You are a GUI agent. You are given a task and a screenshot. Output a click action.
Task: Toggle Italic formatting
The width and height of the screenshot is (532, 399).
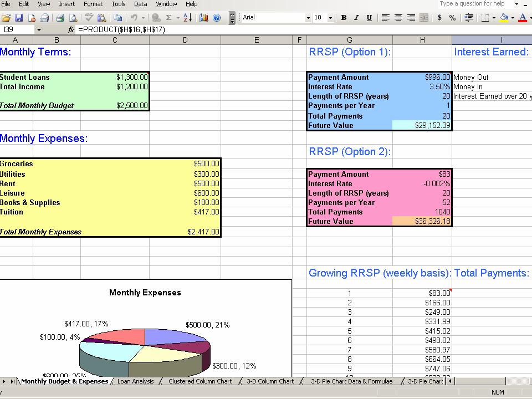[356, 18]
